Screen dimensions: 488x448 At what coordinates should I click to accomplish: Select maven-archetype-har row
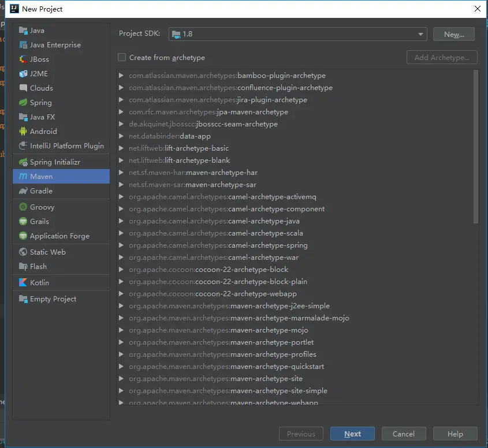pos(295,173)
